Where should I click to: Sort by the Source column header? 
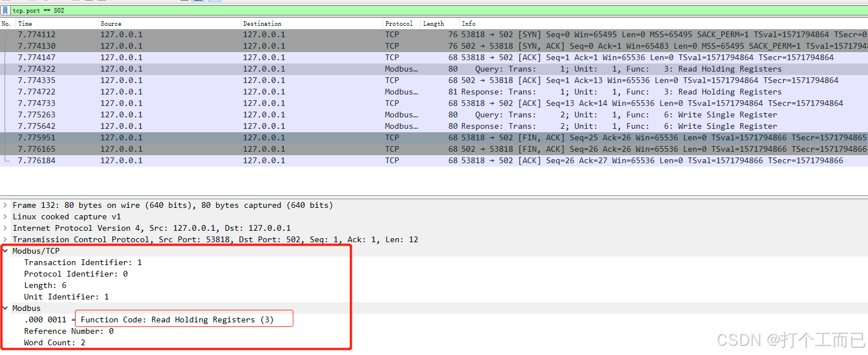click(x=110, y=23)
